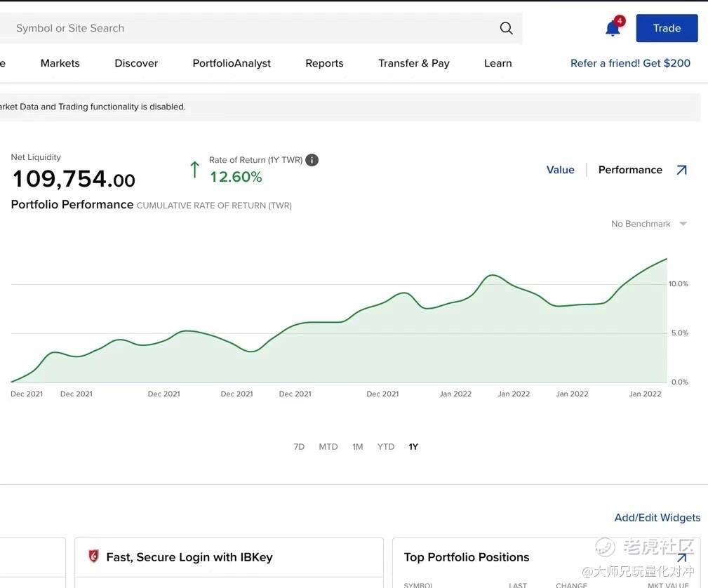
Task: Select the 1Y time range
Action: pos(413,447)
